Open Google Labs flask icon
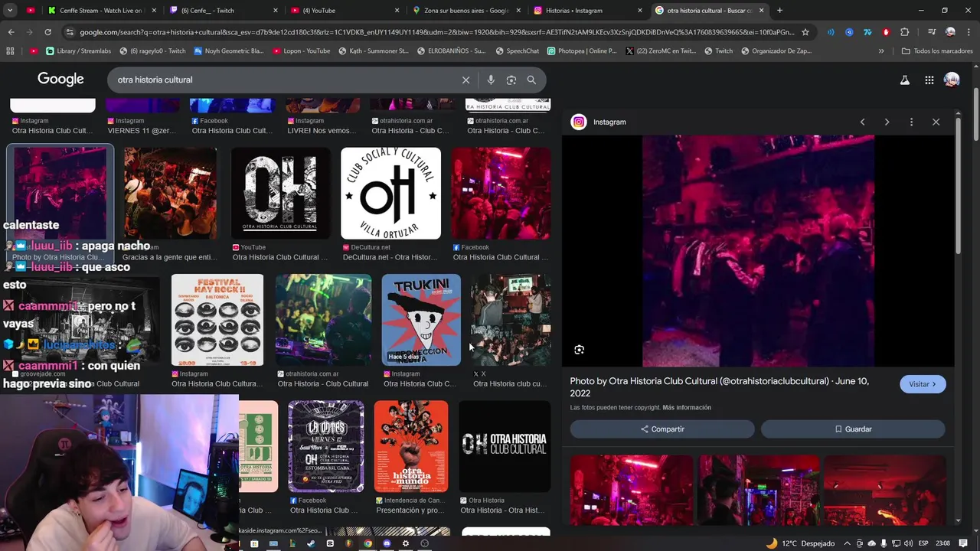This screenshot has width=980, height=551. 904,80
